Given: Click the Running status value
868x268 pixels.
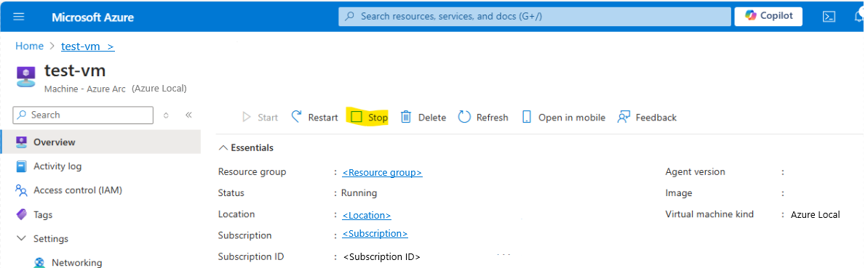Looking at the screenshot, I should [x=359, y=193].
